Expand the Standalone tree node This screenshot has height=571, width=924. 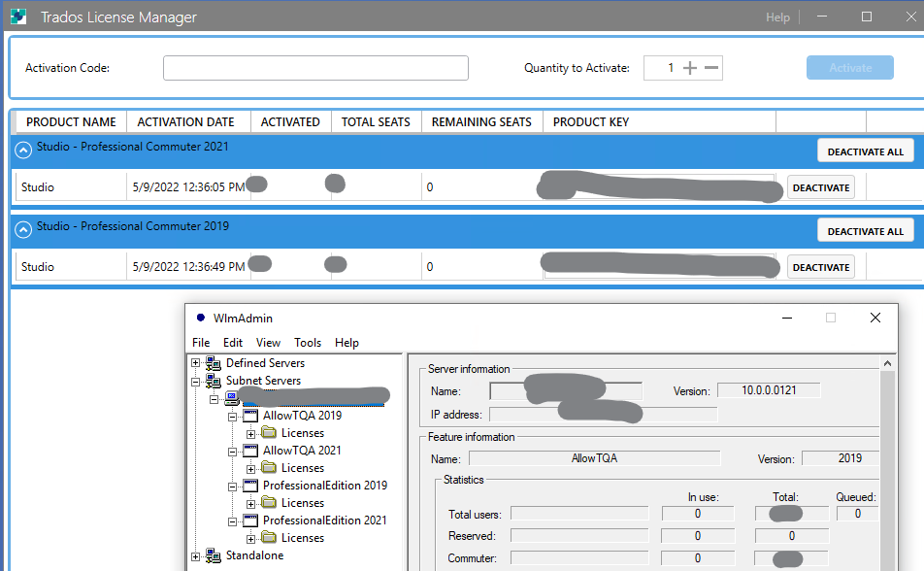point(196,556)
